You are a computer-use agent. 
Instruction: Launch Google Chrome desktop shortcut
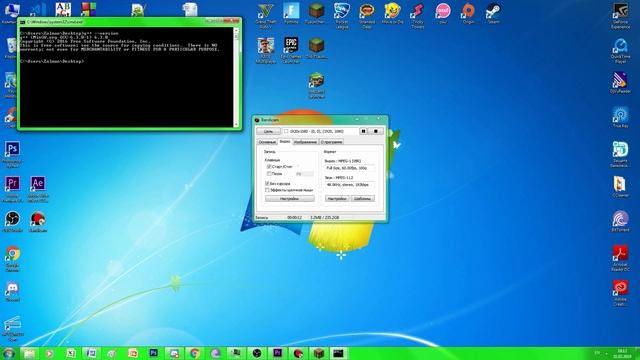click(12, 259)
